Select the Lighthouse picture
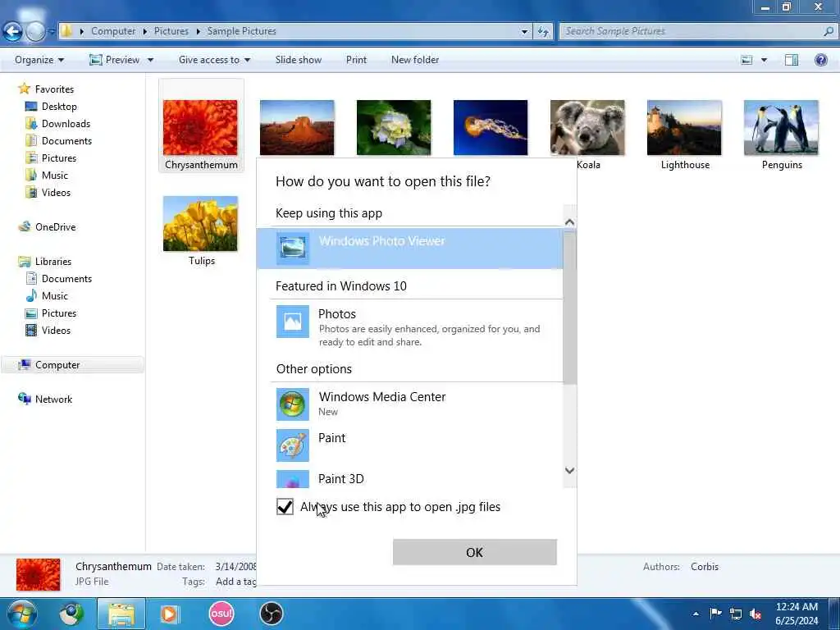 (x=685, y=127)
